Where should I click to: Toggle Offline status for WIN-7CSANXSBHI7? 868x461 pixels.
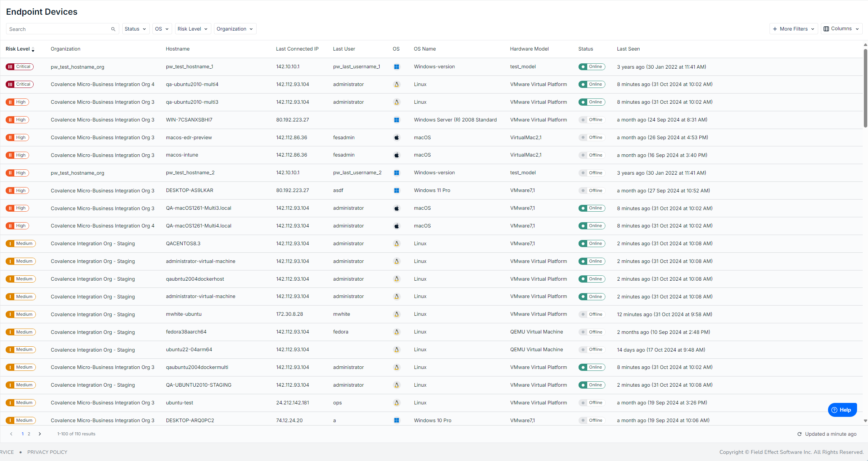tap(591, 120)
